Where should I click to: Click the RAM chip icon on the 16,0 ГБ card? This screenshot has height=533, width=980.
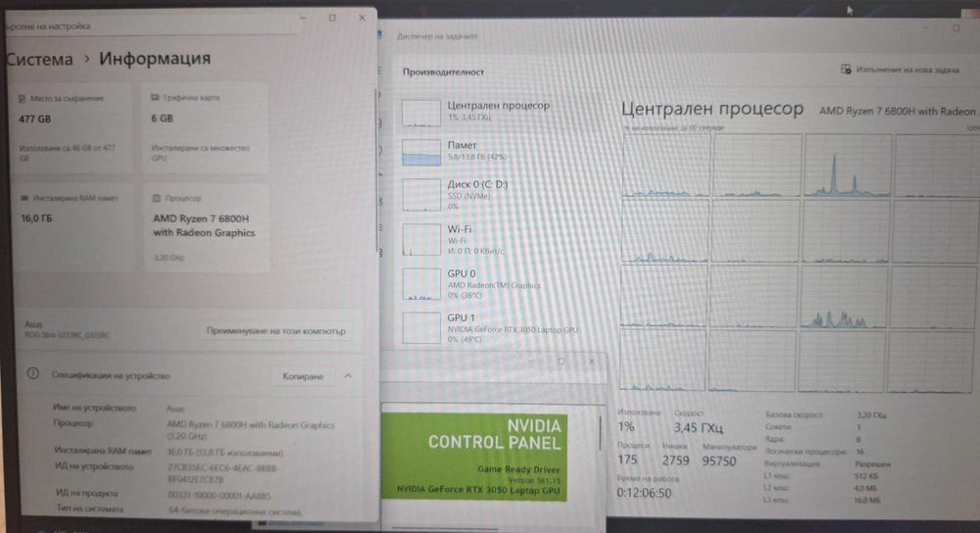pyautogui.click(x=24, y=198)
